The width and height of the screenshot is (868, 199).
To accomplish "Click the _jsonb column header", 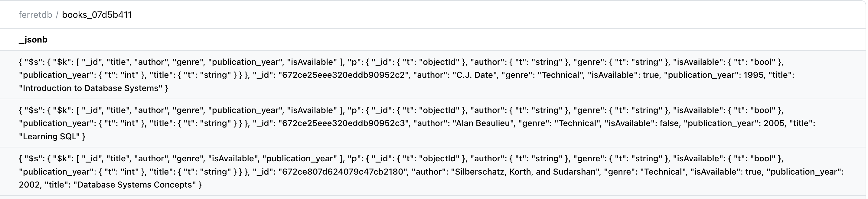I will coord(33,40).
